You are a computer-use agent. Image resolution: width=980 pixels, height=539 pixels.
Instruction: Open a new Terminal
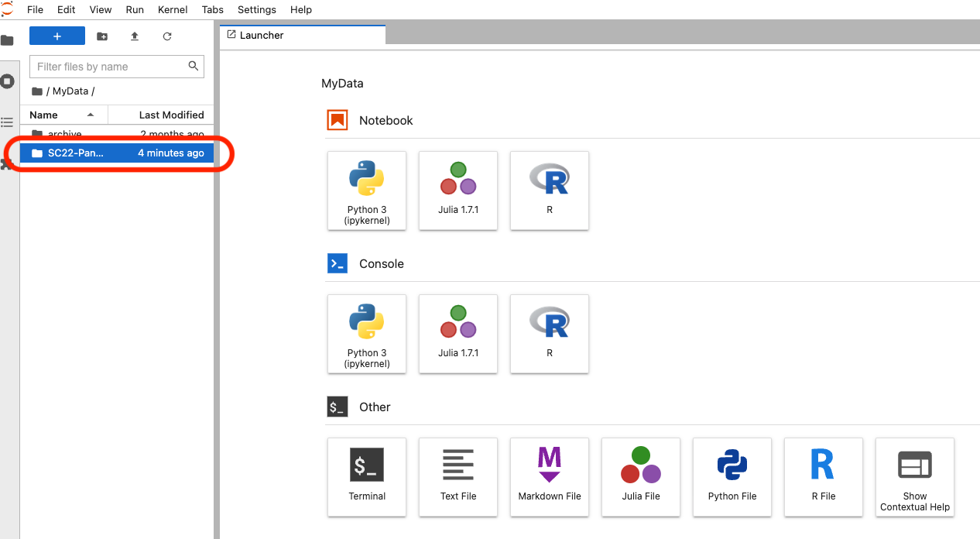[367, 477]
